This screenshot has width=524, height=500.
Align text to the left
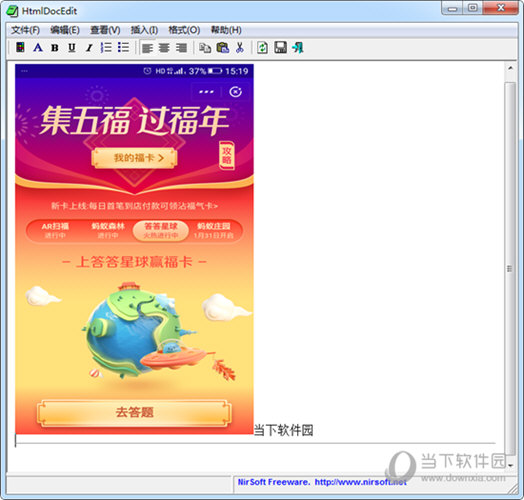click(147, 48)
